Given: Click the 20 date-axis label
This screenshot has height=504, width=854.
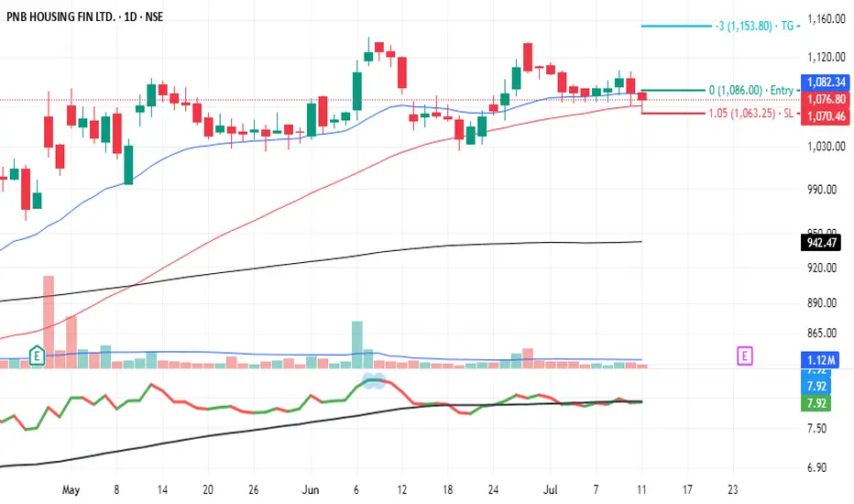Looking at the screenshot, I should (208, 490).
